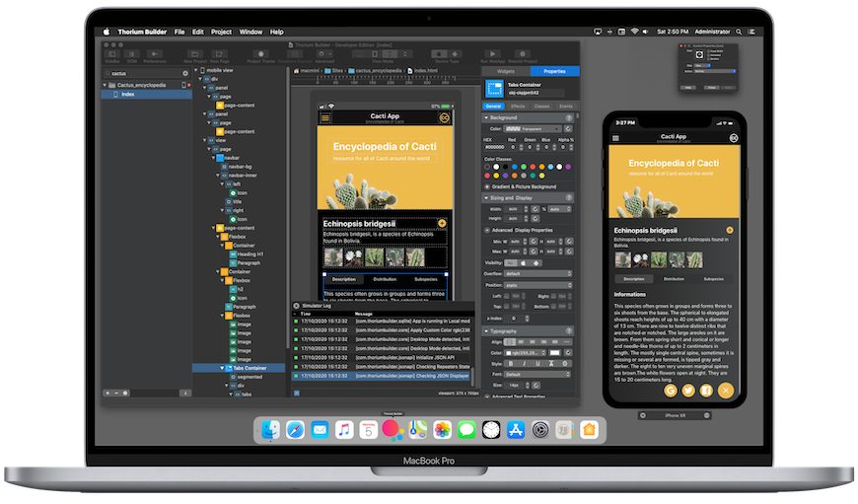858x504 pixels.
Task: Click the Rebuild Project gear icon
Action: click(x=523, y=54)
